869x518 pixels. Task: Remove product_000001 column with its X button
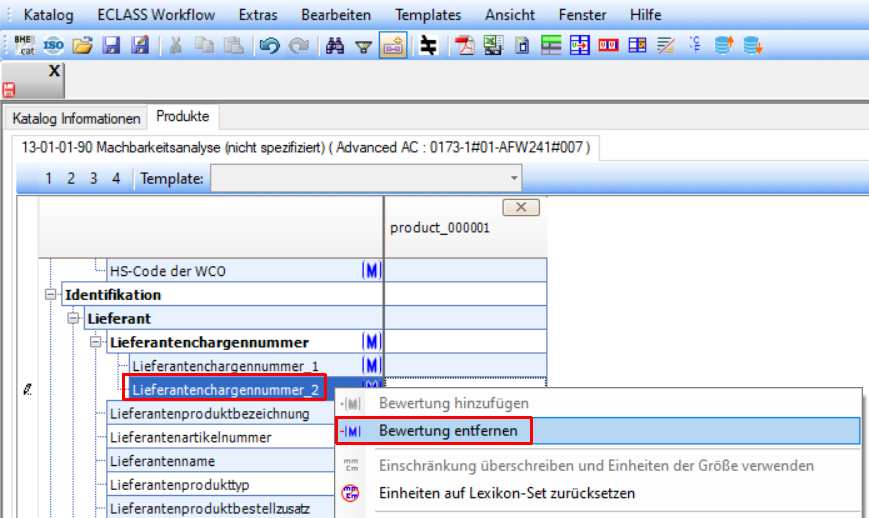(x=521, y=207)
